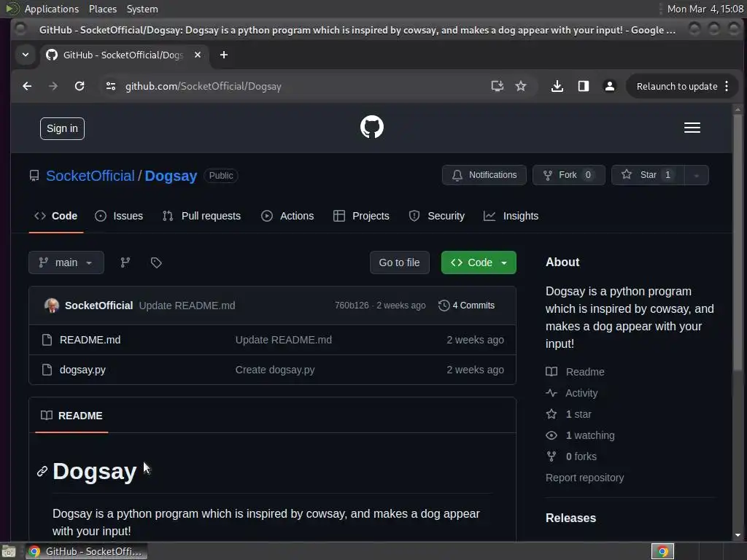Go back with browser back arrow
747x560 pixels.
pos(27,86)
